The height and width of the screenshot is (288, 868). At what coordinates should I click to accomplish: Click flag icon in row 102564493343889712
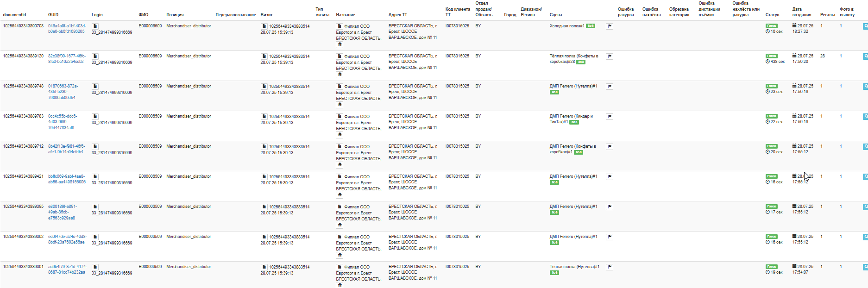point(610,147)
